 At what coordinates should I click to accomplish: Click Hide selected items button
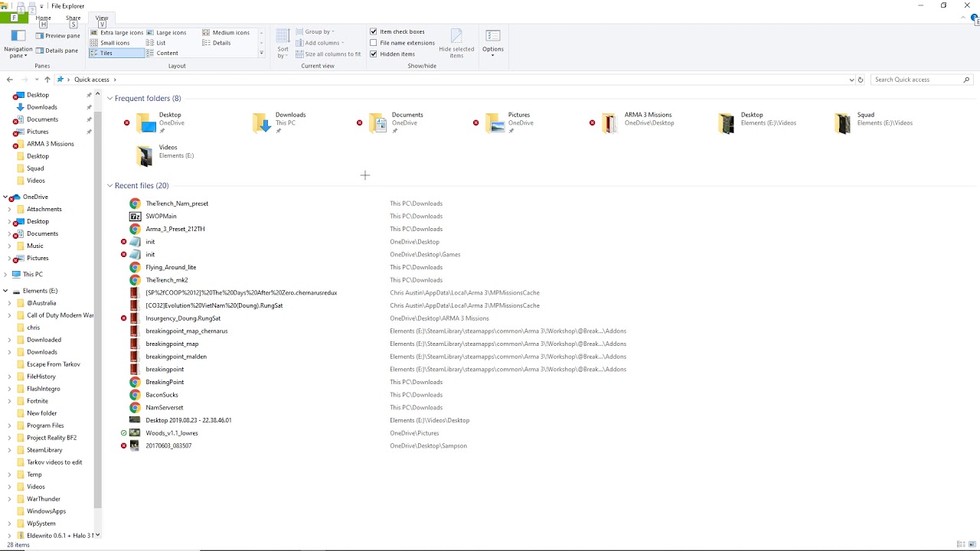coord(456,44)
